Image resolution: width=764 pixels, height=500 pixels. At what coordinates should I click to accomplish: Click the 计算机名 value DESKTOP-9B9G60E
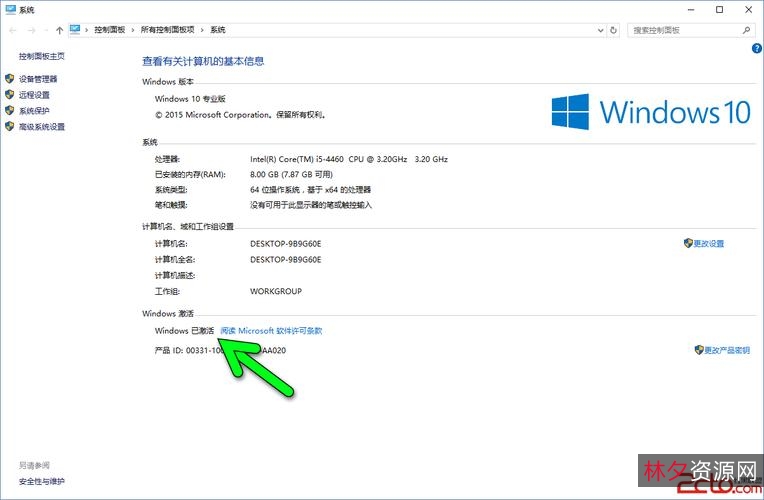tap(286, 244)
